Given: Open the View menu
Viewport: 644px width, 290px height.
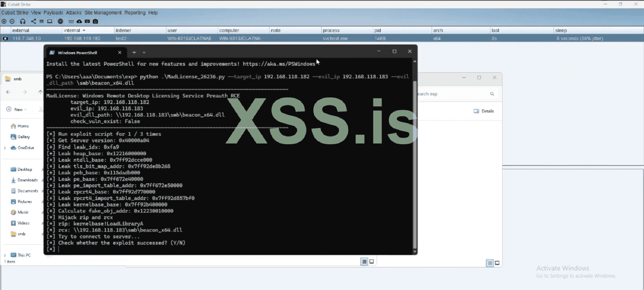Looking at the screenshot, I should [36, 12].
